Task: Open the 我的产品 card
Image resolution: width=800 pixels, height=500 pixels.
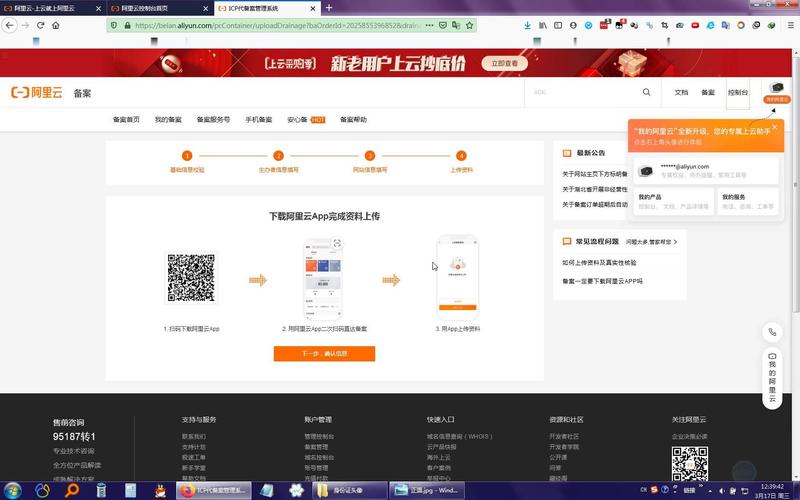Action: 673,201
